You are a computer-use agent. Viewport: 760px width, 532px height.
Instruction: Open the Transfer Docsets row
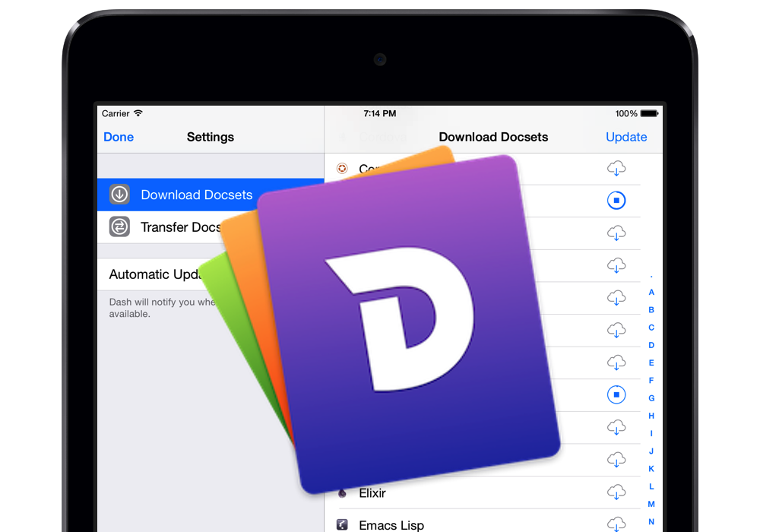(x=211, y=226)
